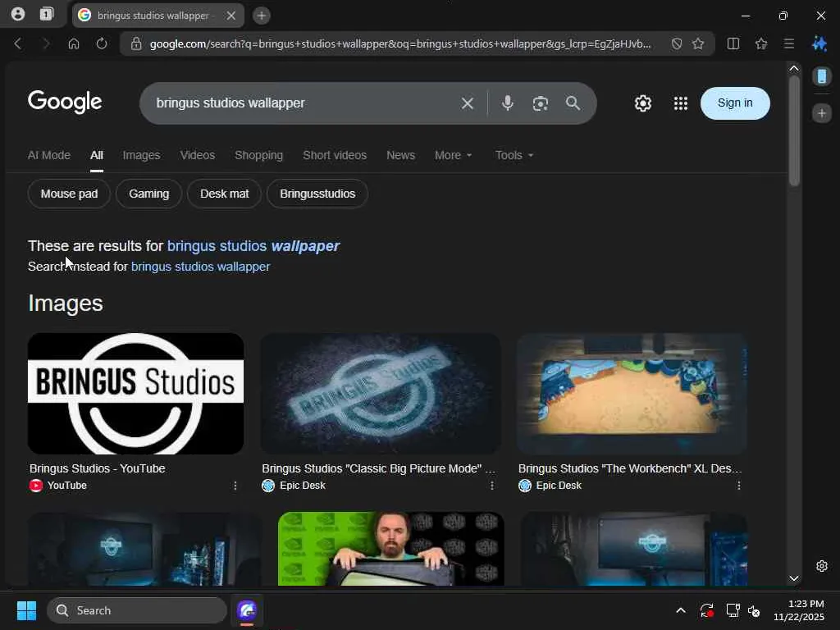Image resolution: width=840 pixels, height=630 pixels.
Task: Select the Bringusstudios filter chip
Action: 317,194
